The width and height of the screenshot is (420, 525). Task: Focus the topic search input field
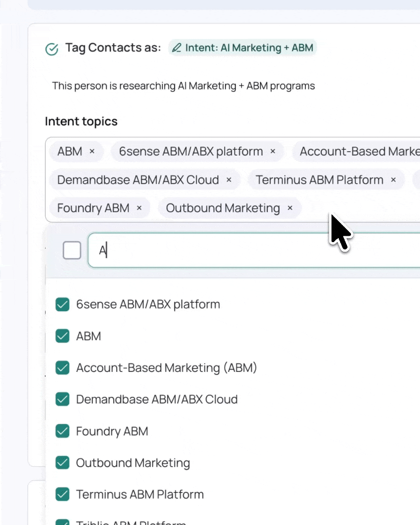(x=254, y=250)
